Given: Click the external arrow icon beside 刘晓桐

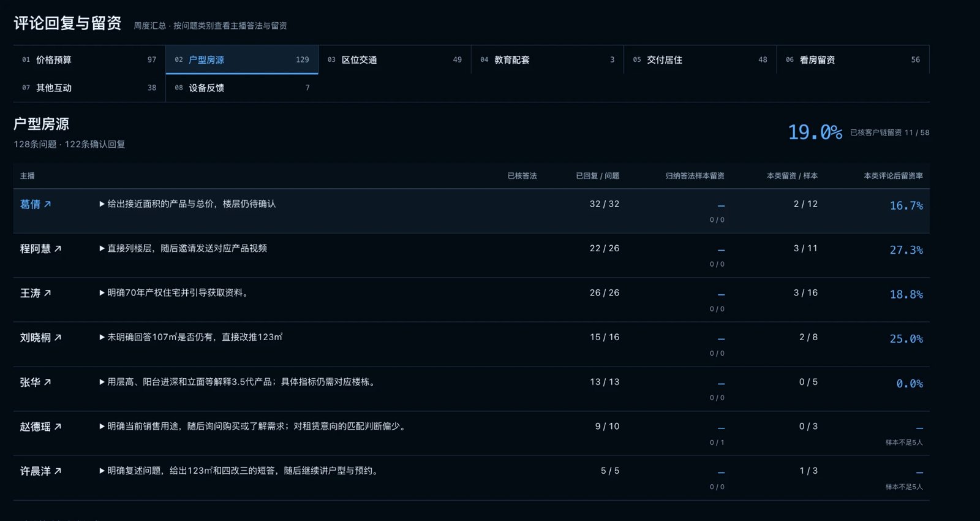Looking at the screenshot, I should click(58, 338).
